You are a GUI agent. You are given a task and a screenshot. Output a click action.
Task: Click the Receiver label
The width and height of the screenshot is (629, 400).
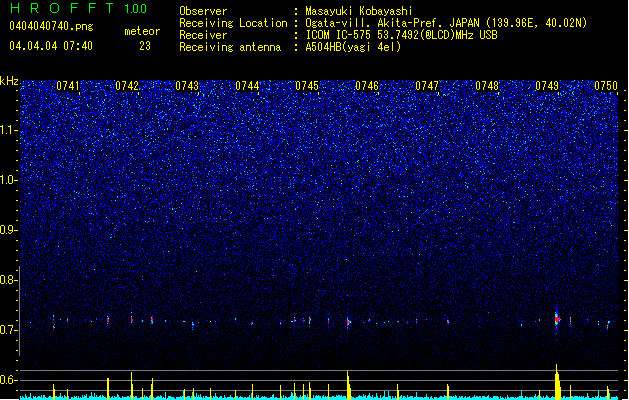tap(203, 35)
